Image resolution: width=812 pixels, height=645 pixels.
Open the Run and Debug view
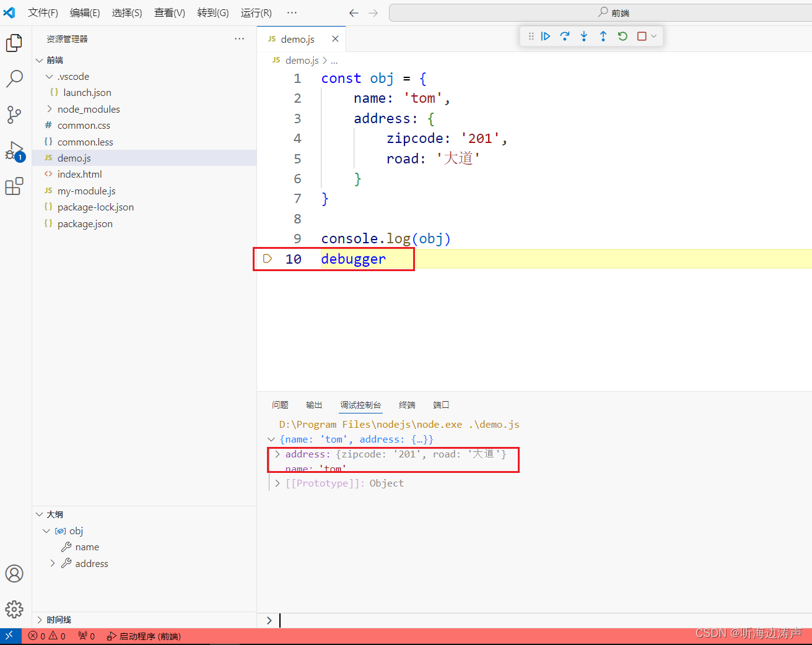(14, 150)
